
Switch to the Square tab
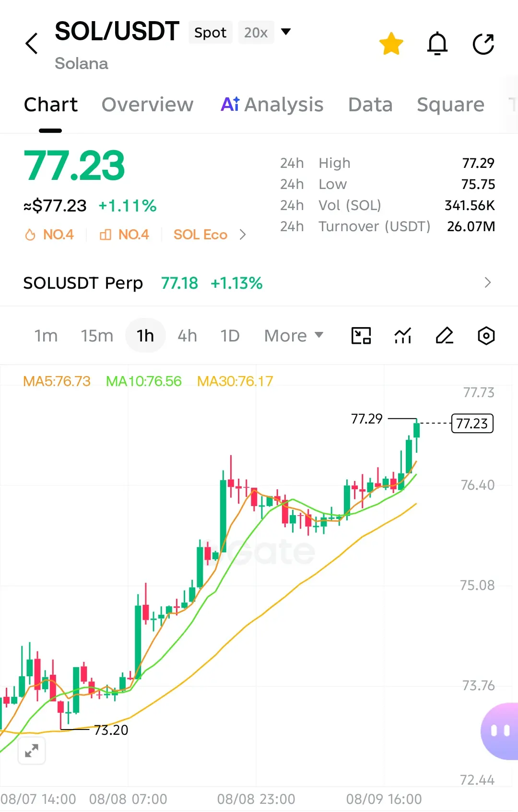[451, 105]
